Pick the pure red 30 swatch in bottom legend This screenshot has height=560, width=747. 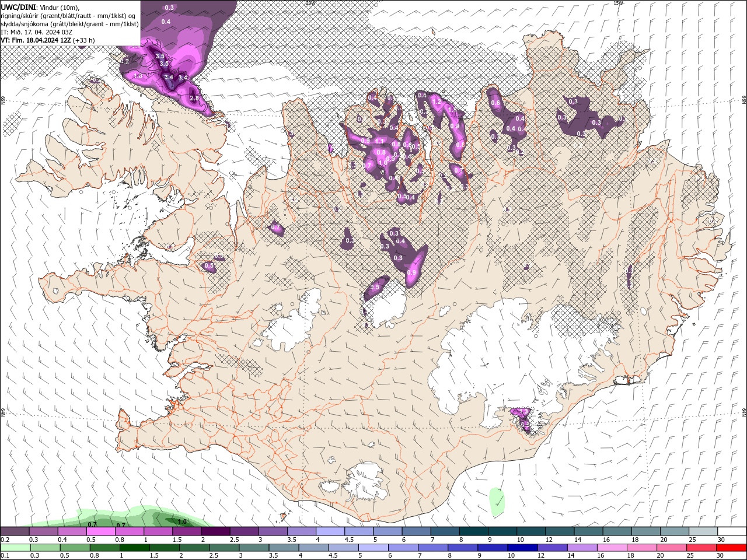point(731,548)
